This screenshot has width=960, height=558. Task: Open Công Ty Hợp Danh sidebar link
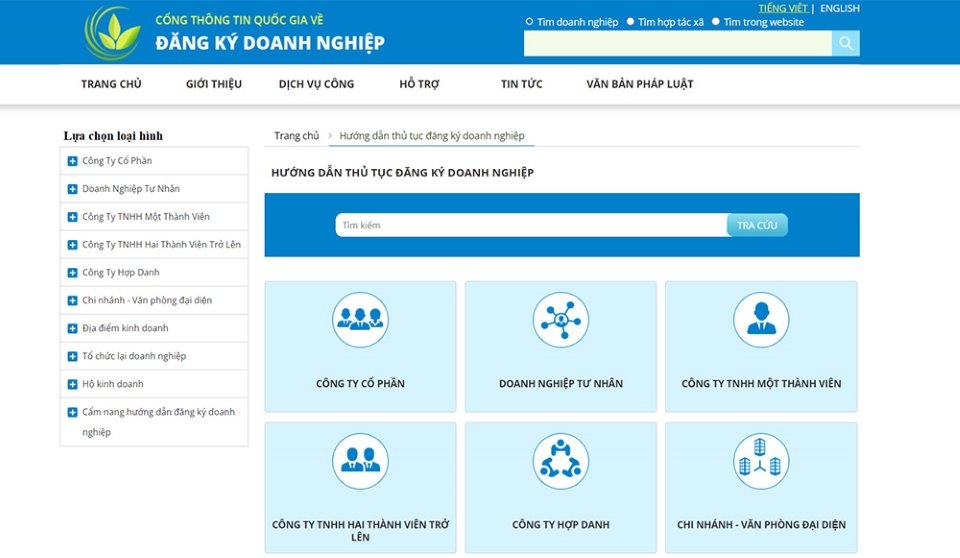[121, 272]
